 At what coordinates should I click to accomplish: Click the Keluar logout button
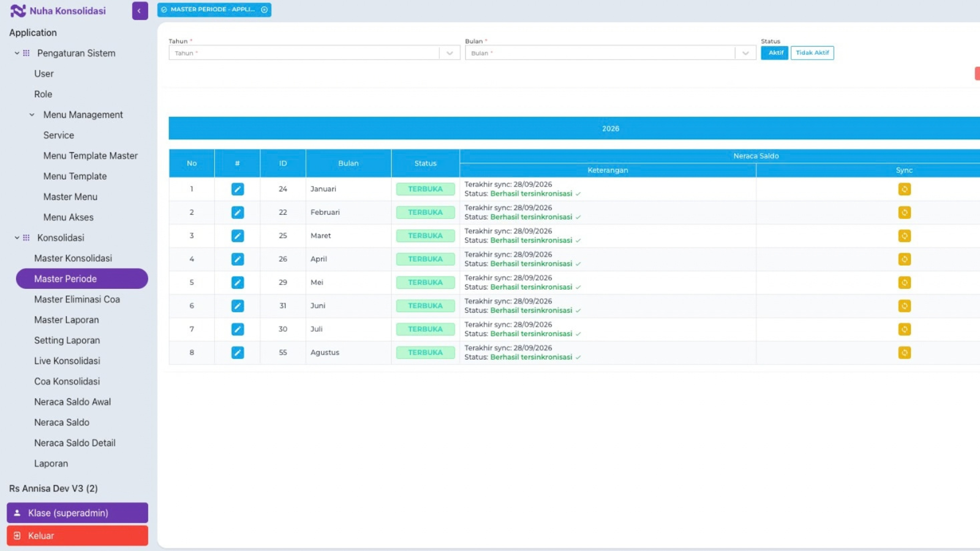[77, 536]
